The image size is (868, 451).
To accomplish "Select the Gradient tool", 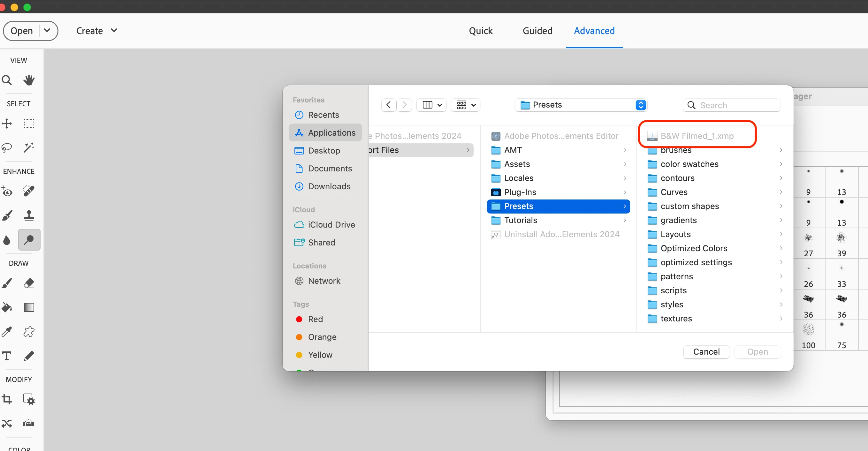I will click(x=29, y=307).
